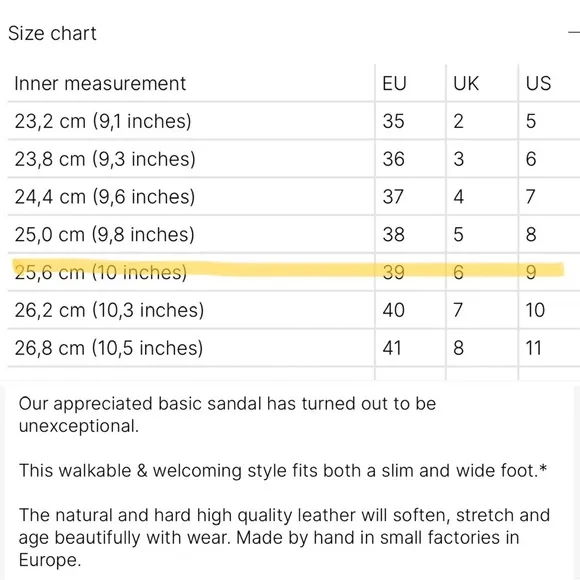Click UK size 7 cell

tap(458, 310)
